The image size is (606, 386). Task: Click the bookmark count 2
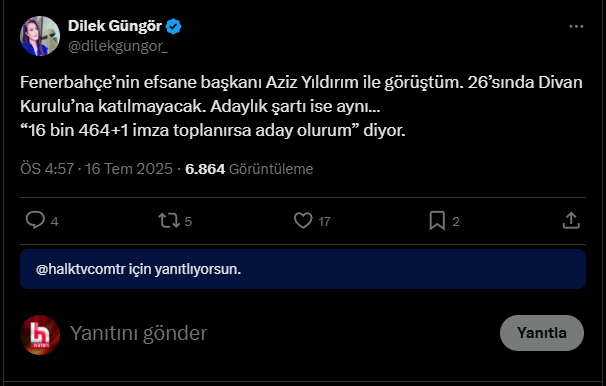click(456, 221)
